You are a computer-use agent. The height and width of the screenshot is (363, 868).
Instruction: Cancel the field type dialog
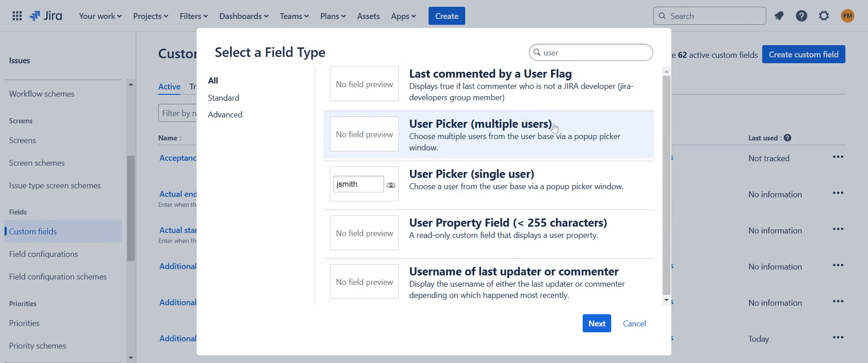tap(634, 324)
